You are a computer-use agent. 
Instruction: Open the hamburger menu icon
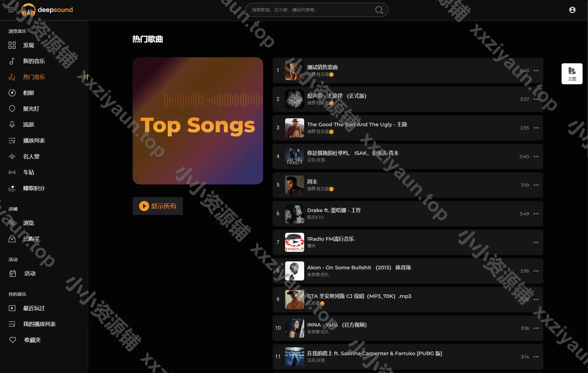coord(11,10)
